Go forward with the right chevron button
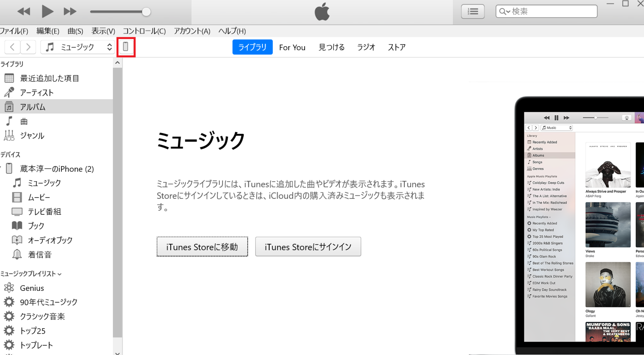The height and width of the screenshot is (355, 644). pos(28,47)
